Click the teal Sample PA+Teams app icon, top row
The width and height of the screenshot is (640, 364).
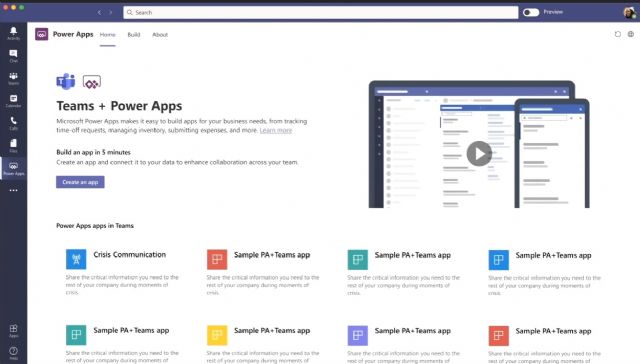pyautogui.click(x=358, y=260)
